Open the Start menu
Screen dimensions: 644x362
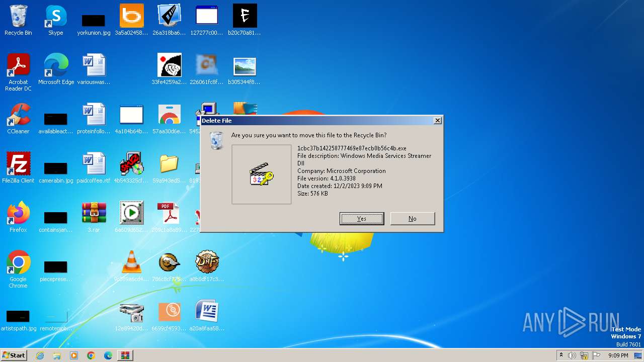[14, 355]
